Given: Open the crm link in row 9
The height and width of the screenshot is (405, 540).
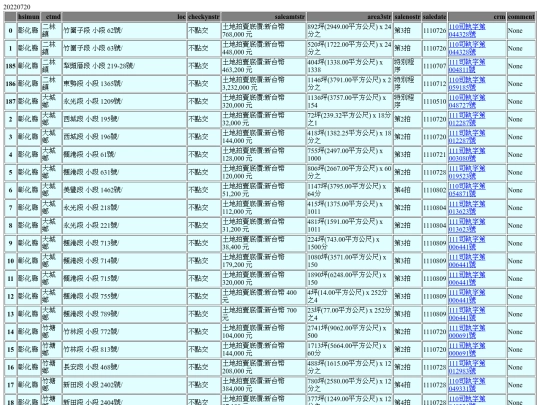Looking at the screenshot, I should coord(467,243).
